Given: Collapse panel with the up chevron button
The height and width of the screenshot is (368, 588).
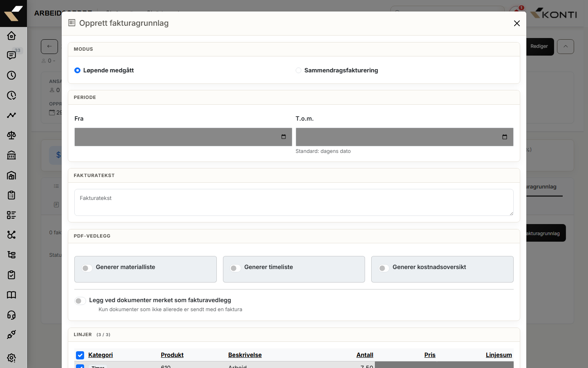Looking at the screenshot, I should tap(566, 47).
